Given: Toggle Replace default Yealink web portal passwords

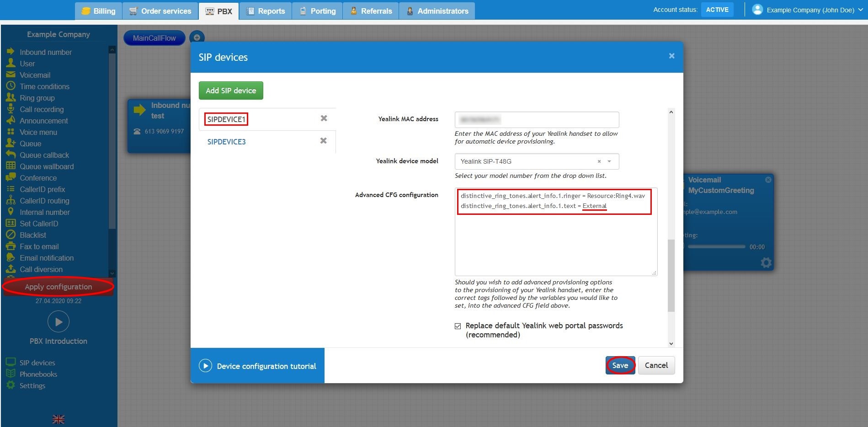Looking at the screenshot, I should tap(458, 326).
